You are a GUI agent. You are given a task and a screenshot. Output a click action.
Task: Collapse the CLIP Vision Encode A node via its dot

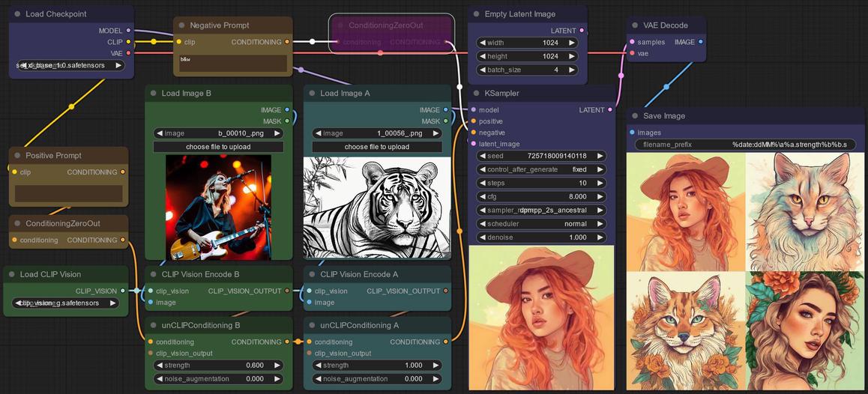[x=312, y=274]
